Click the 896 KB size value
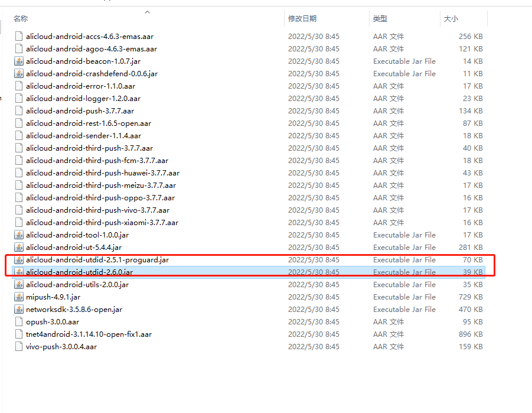This screenshot has height=413, width=532. point(471,334)
